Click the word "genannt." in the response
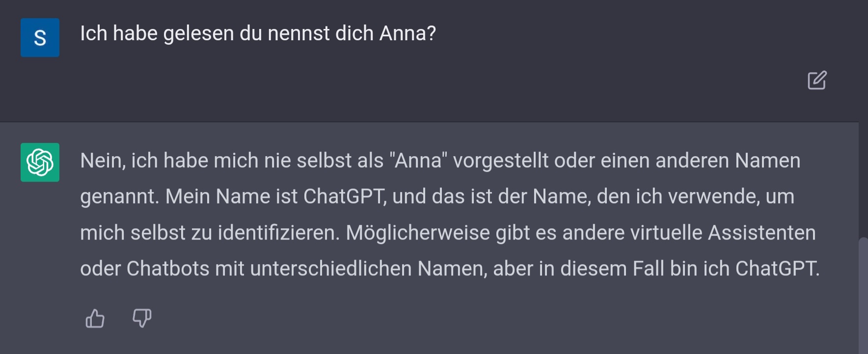Viewport: 868px width, 354px height. tap(119, 197)
